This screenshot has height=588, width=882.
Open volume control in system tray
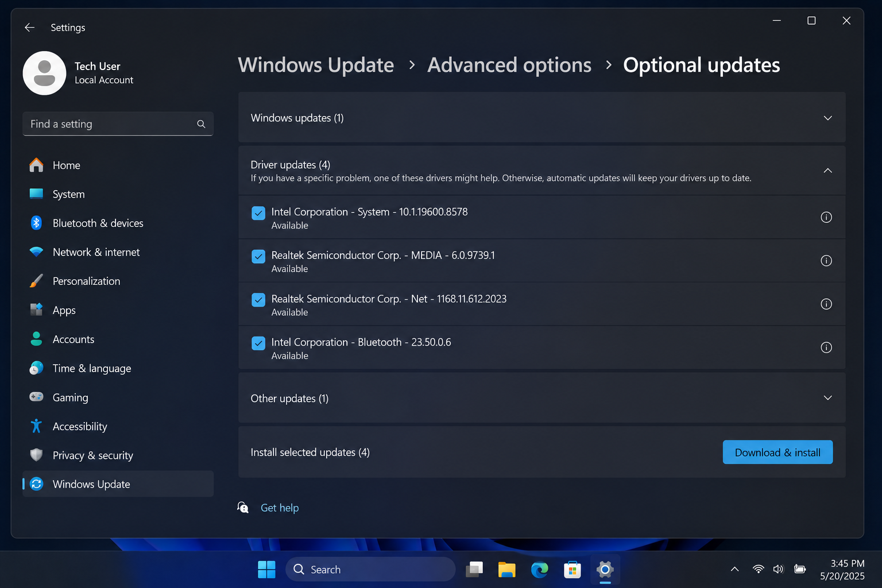pyautogui.click(x=778, y=569)
